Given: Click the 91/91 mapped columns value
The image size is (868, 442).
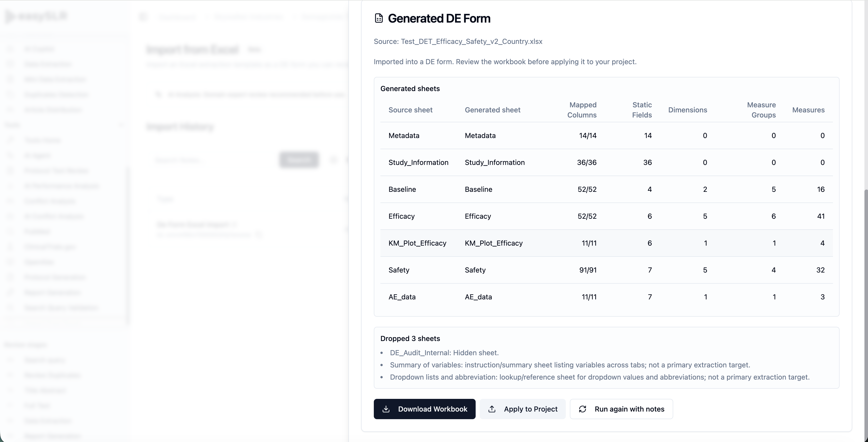Looking at the screenshot, I should (588, 270).
